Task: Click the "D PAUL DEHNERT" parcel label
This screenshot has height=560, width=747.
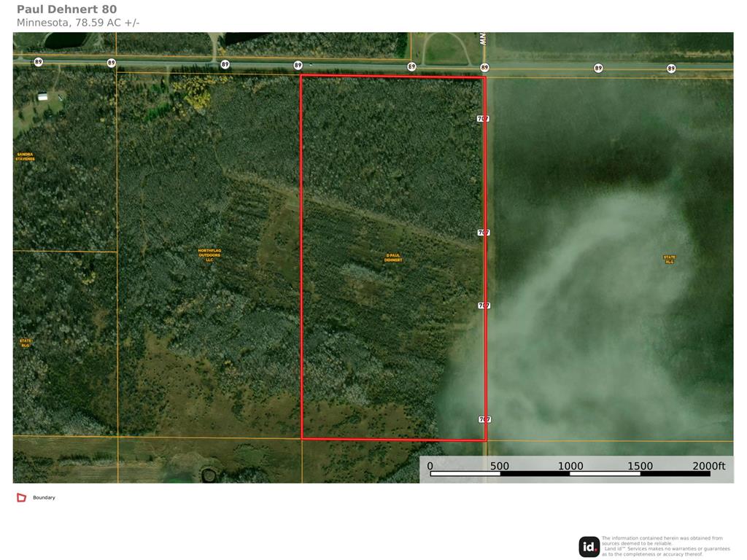Action: click(x=393, y=257)
